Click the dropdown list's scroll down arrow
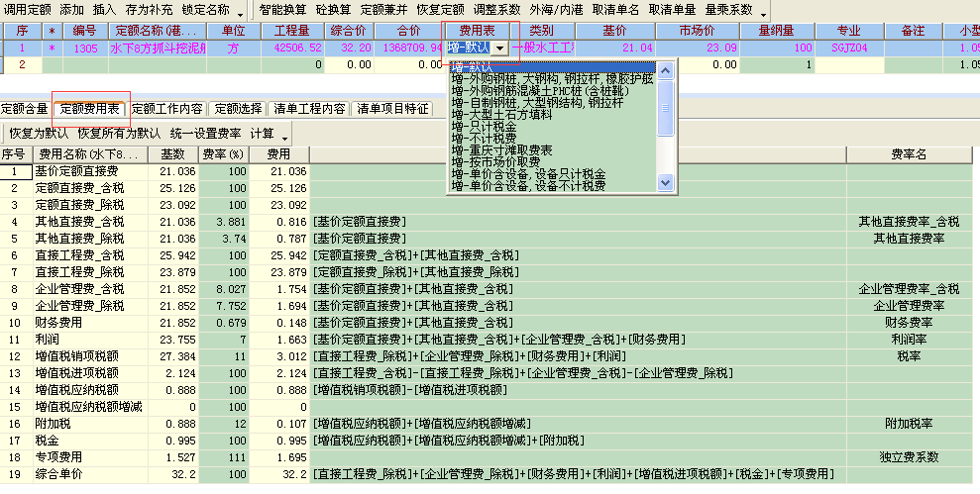Screen dimensions: 980x494 (x=666, y=183)
